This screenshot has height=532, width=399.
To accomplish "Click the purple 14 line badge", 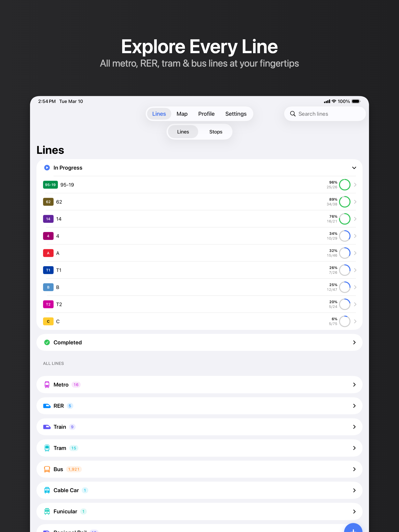I will click(x=48, y=219).
